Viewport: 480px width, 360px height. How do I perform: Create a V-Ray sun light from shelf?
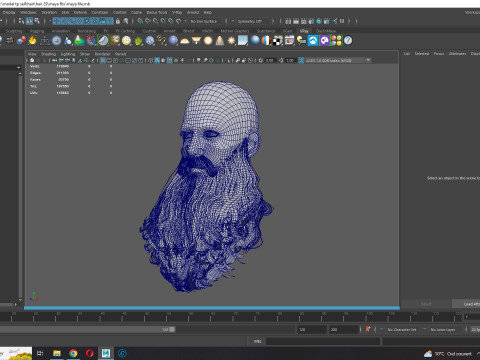tap(231, 41)
